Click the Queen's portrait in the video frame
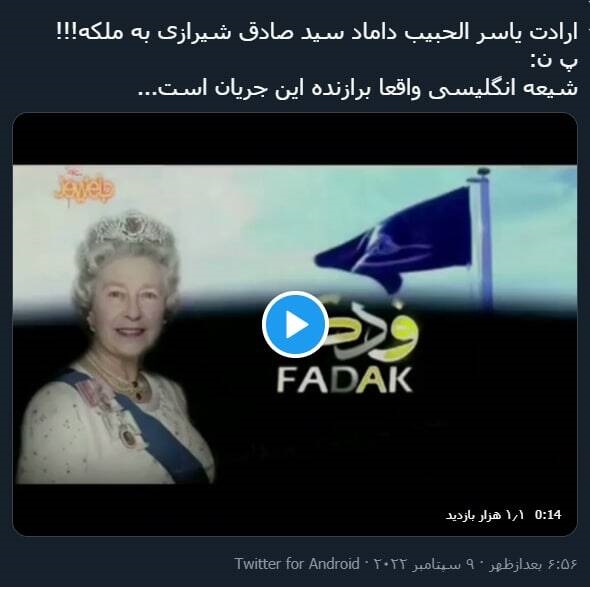595x590 pixels. [114, 347]
